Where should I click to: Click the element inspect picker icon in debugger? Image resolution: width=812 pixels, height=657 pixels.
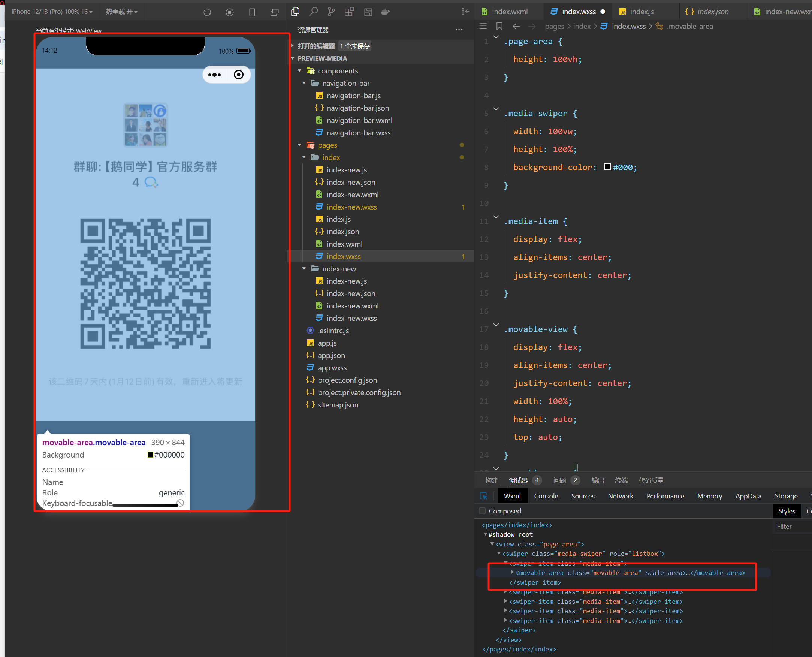pyautogui.click(x=484, y=496)
